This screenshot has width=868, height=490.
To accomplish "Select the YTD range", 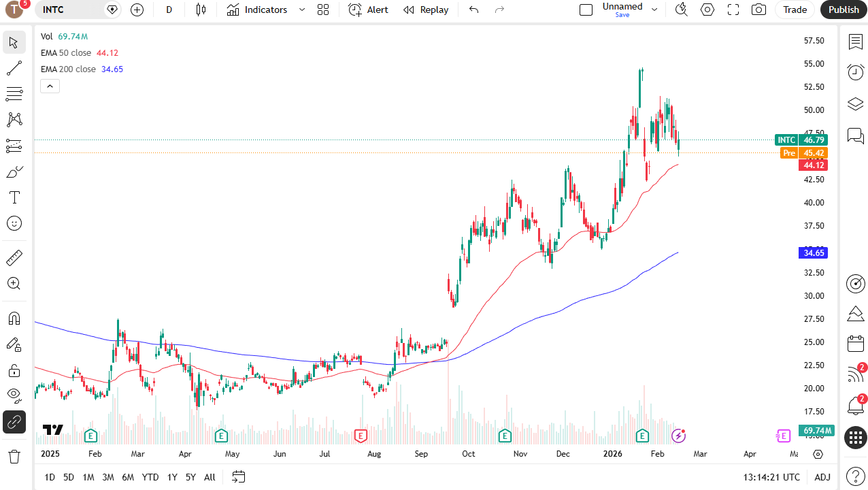I will 150,477.
